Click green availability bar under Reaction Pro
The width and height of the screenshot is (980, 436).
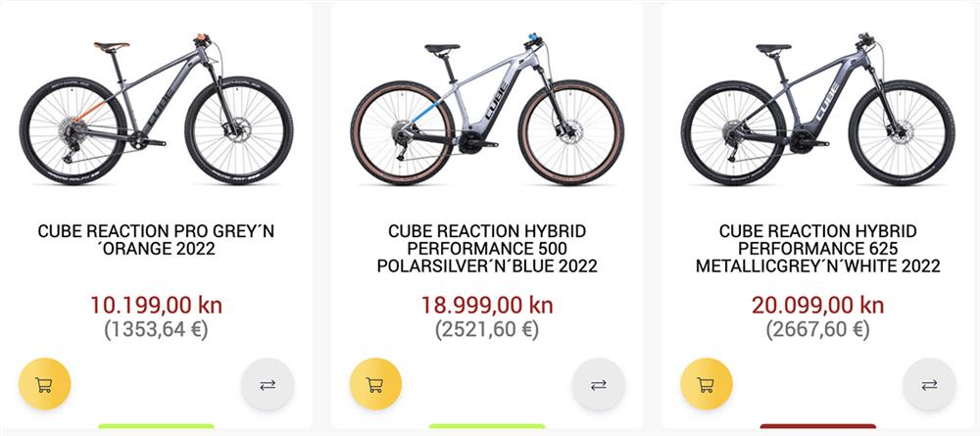click(156, 426)
